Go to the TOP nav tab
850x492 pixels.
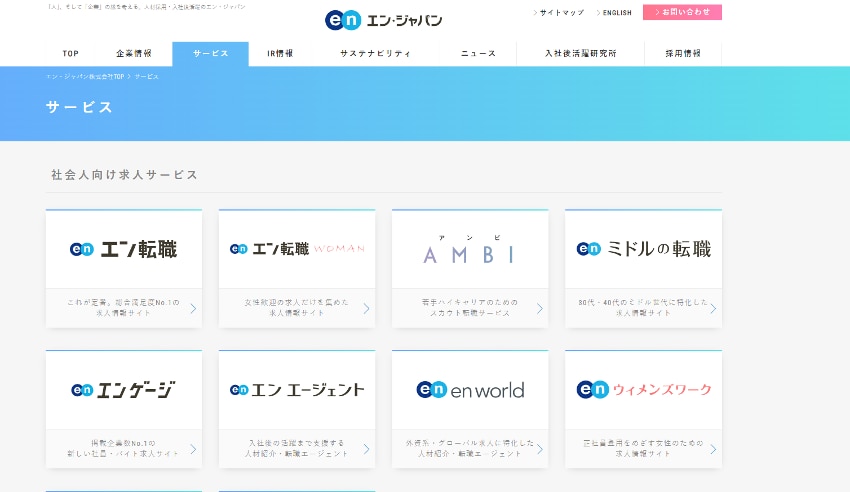coord(70,54)
